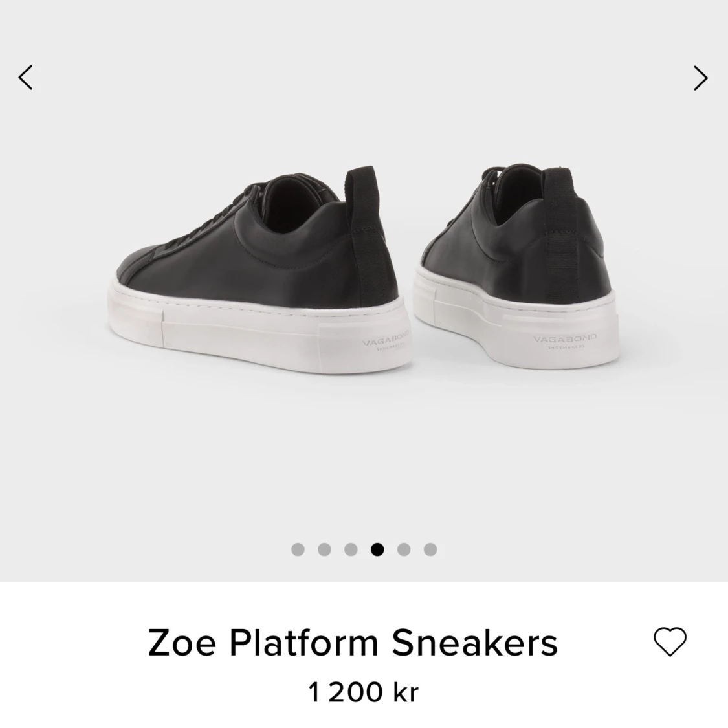Click Vagabond logo on right sole
The height and width of the screenshot is (728, 728).
pyautogui.click(x=564, y=341)
